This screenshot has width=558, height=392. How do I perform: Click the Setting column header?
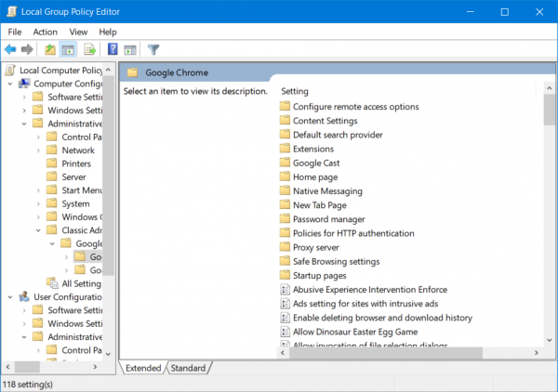tap(295, 91)
